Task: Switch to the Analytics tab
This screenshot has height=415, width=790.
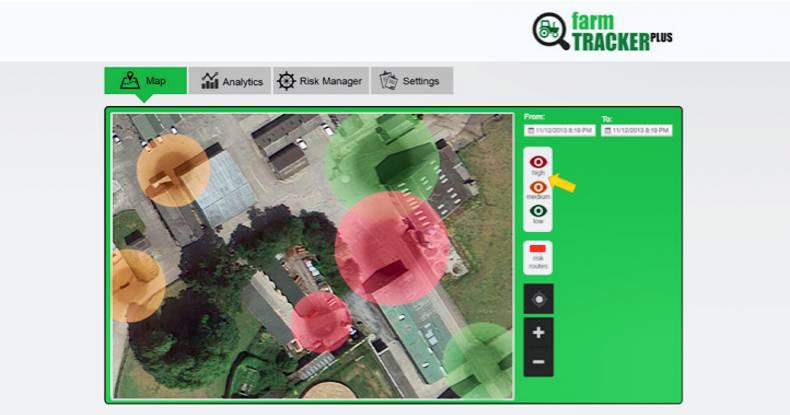Action: pos(230,81)
